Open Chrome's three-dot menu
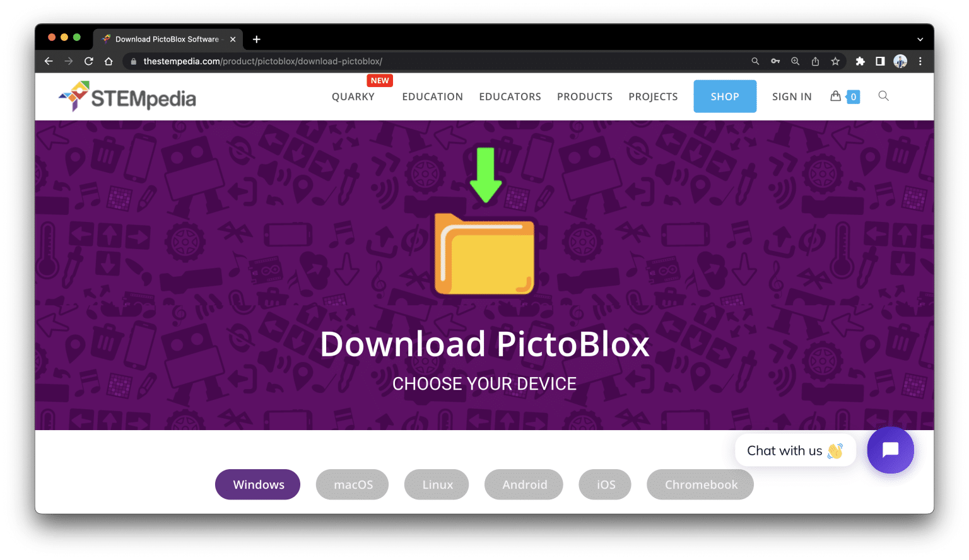The image size is (969, 560). coord(920,61)
